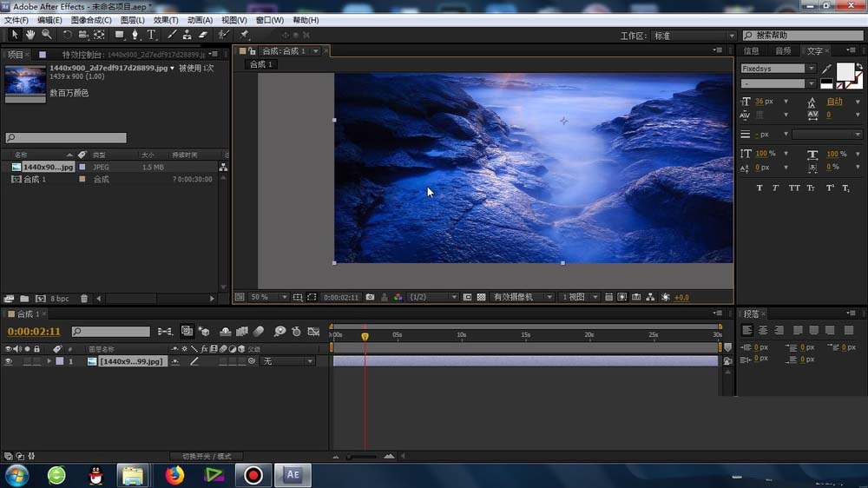Open the 效果(T) menu

coord(165,20)
